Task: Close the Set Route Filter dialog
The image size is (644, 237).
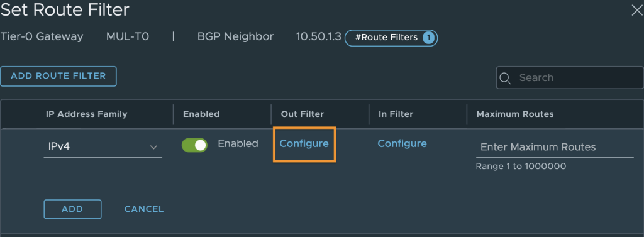Action: click(x=636, y=11)
